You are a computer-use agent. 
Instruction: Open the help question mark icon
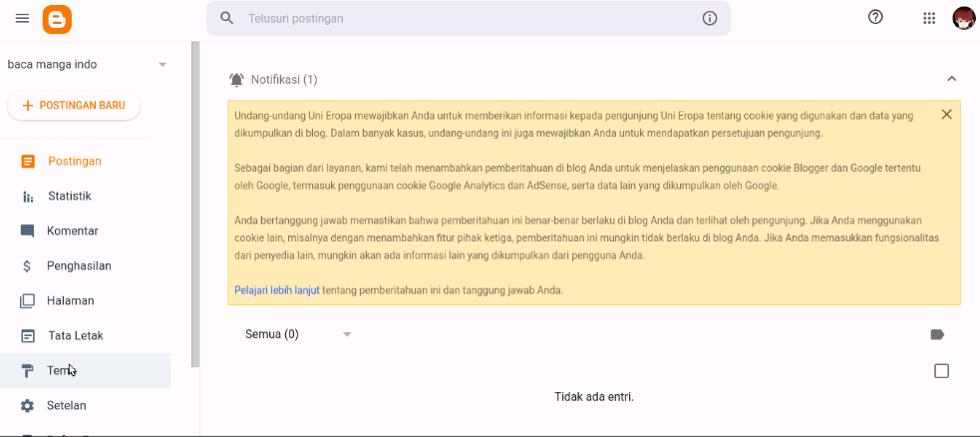[875, 18]
